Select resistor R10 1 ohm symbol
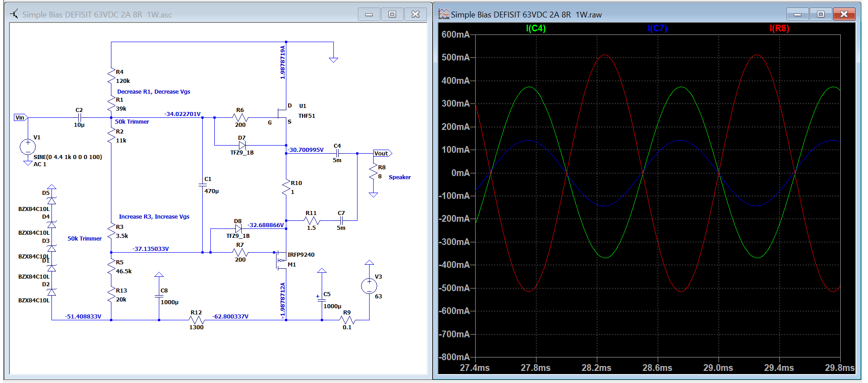The height and width of the screenshot is (383, 868). [x=286, y=187]
